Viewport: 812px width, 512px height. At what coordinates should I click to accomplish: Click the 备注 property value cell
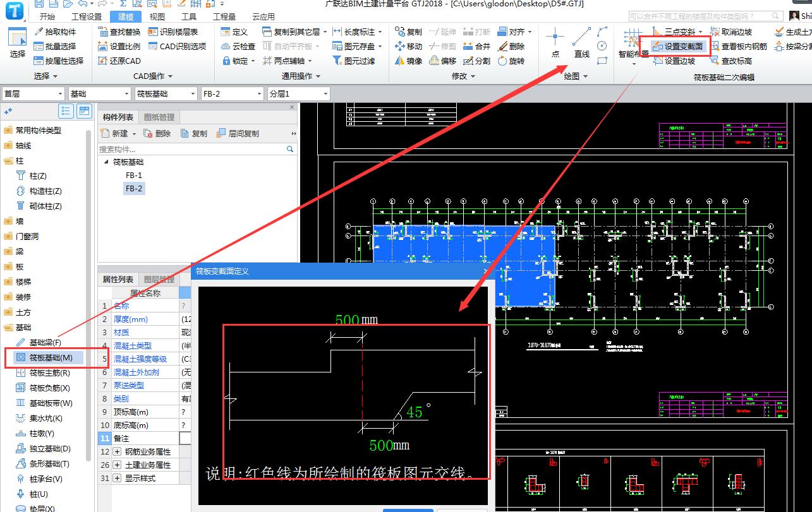185,438
